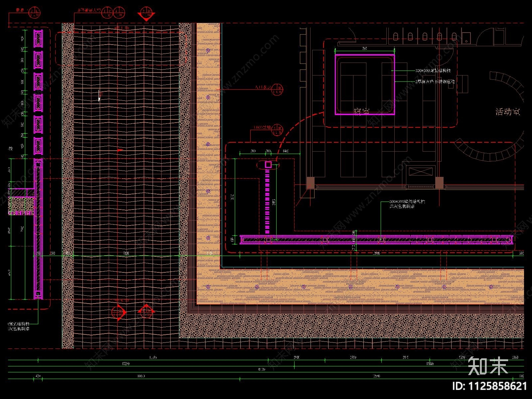Select the 浅灰色氟碳漆 annotation at bottom left
This screenshot has width=532, height=399.
19,329
